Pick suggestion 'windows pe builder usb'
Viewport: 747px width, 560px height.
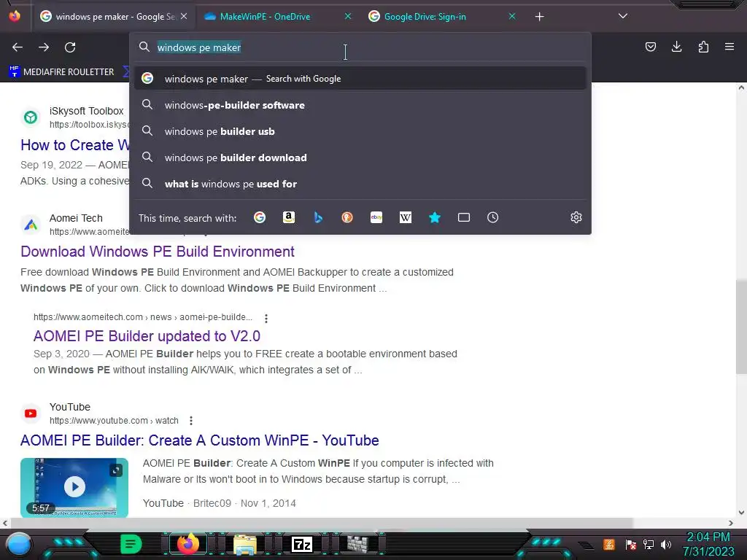(360, 131)
